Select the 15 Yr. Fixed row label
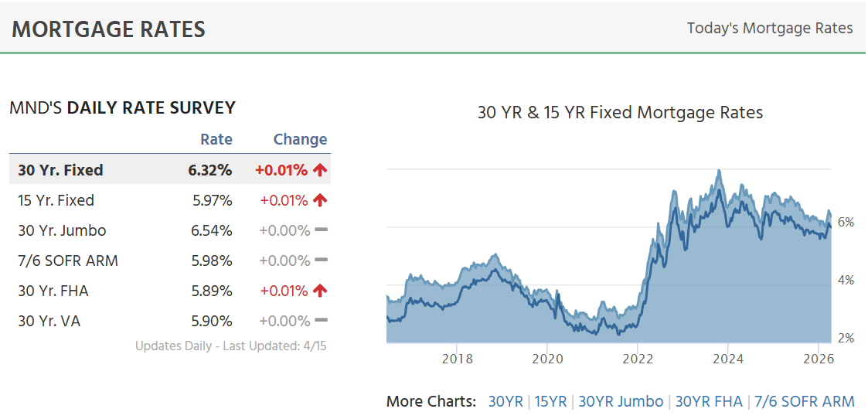This screenshot has height=419, width=868. pos(56,200)
